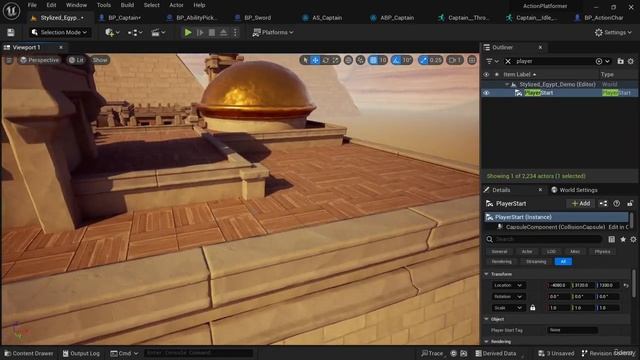Activate the Select objects tool in viewport
The height and width of the screenshot is (360, 640).
[x=305, y=60]
